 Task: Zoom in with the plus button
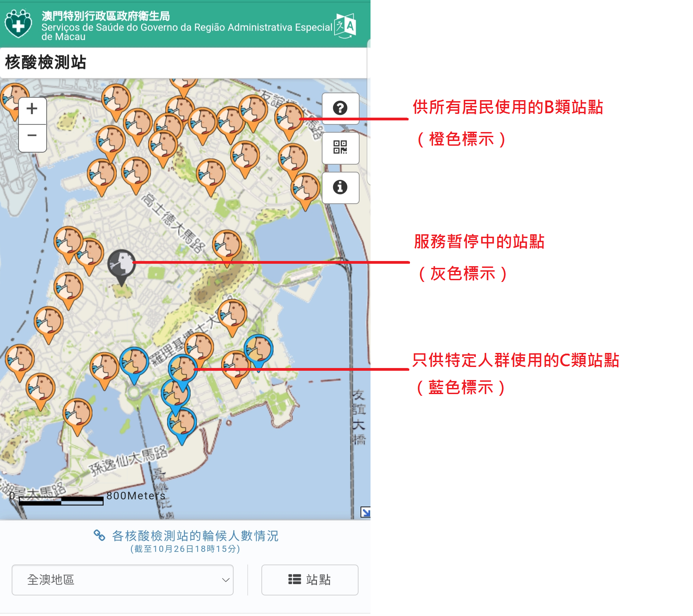point(32,109)
